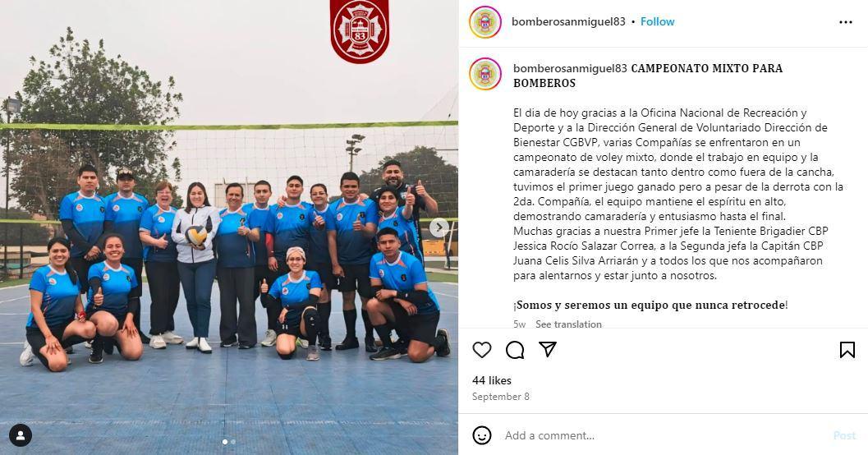Show tagged people in photo
The height and width of the screenshot is (455, 868).
pyautogui.click(x=21, y=435)
